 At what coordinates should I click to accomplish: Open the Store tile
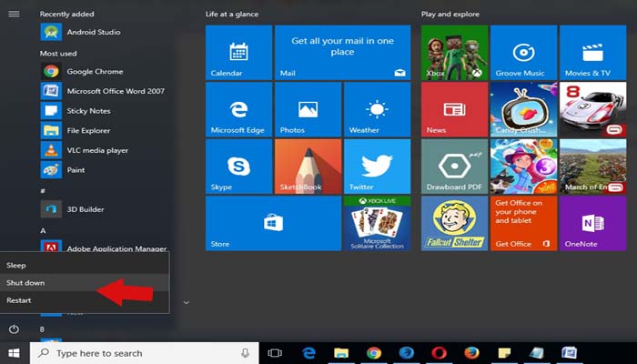(x=273, y=223)
